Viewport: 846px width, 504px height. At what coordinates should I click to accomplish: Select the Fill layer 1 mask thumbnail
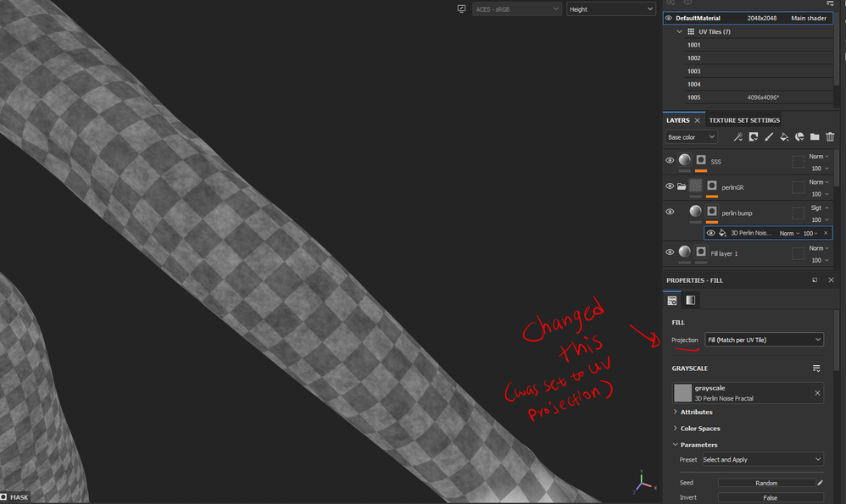click(701, 252)
